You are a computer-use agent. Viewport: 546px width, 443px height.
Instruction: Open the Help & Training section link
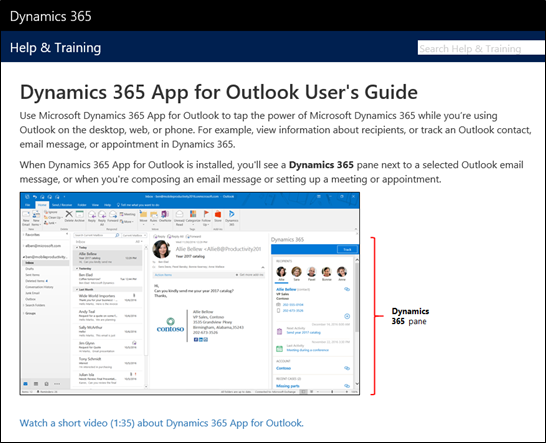(55, 47)
